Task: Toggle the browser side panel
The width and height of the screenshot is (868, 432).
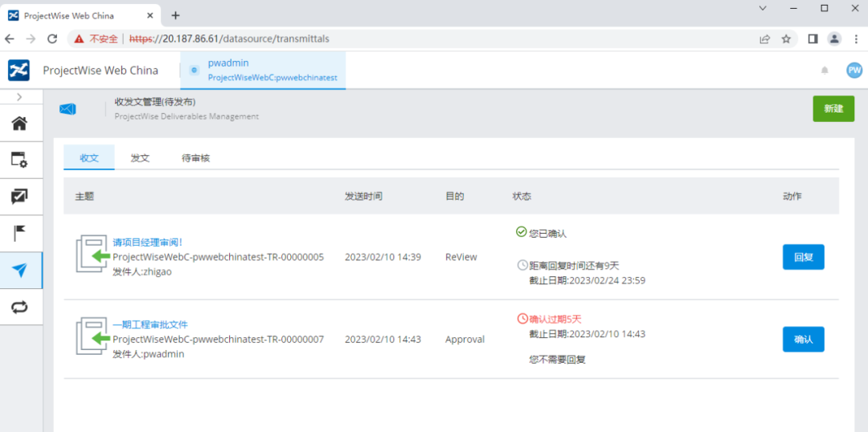Action: [813, 39]
